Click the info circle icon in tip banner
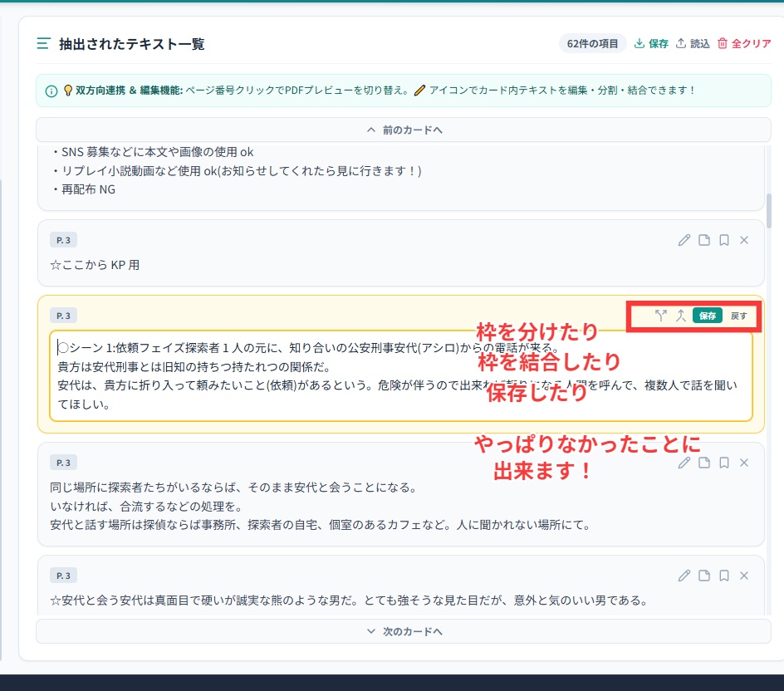Viewport: 784px width, 691px height. pyautogui.click(x=51, y=91)
